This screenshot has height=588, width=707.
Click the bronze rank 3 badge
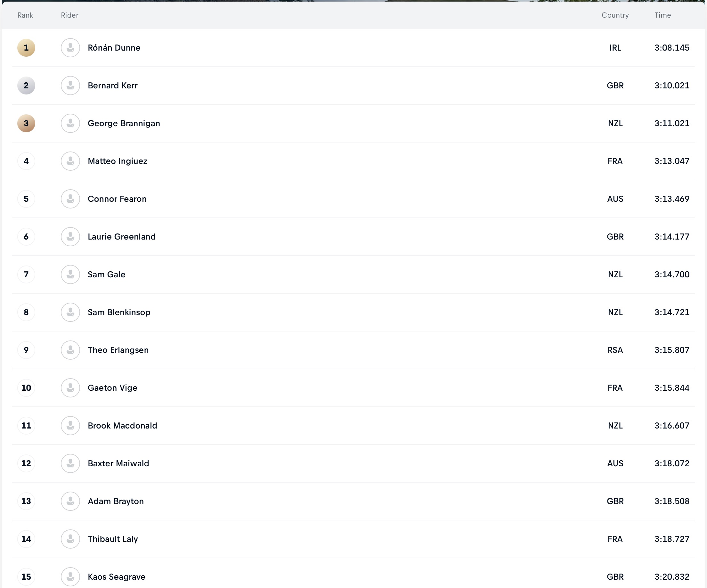[26, 123]
